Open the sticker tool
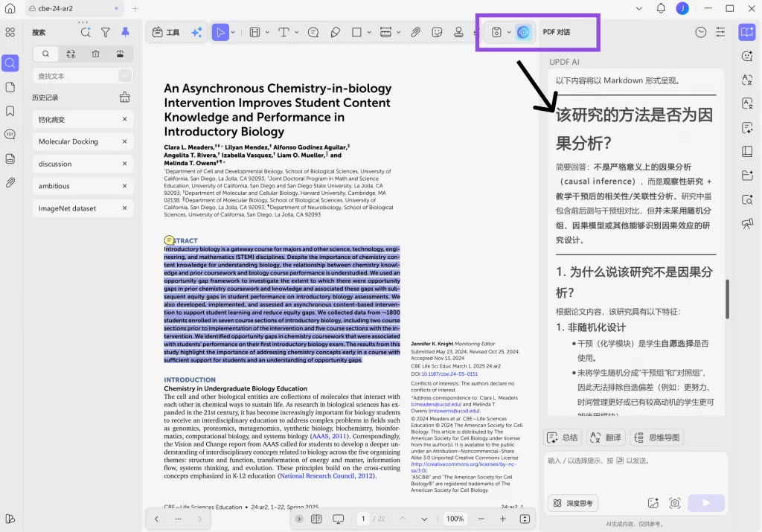Viewport: 762px width, 532px height. 437,33
